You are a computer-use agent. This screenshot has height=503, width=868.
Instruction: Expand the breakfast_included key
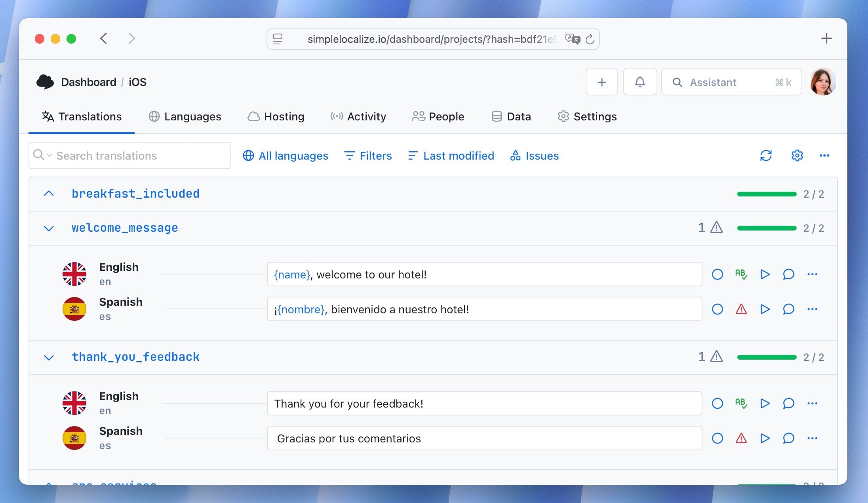(49, 194)
